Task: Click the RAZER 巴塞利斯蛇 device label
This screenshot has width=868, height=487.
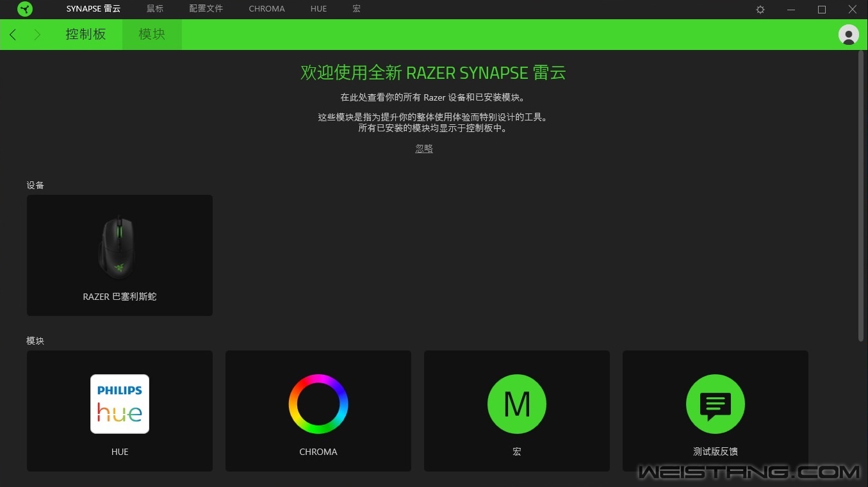Action: 120,297
